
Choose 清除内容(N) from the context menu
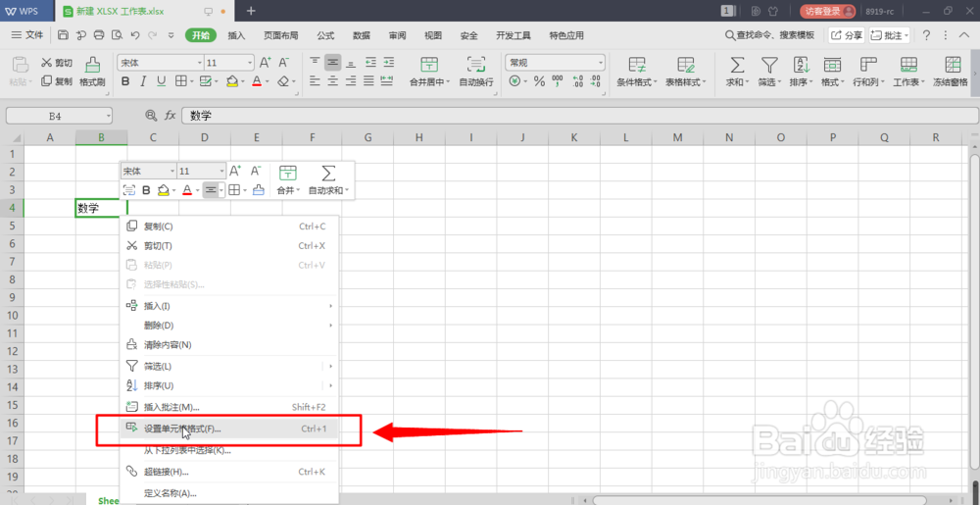228,344
